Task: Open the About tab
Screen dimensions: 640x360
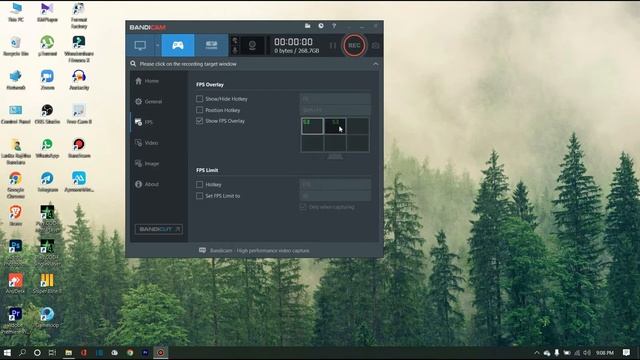Action: click(147, 184)
